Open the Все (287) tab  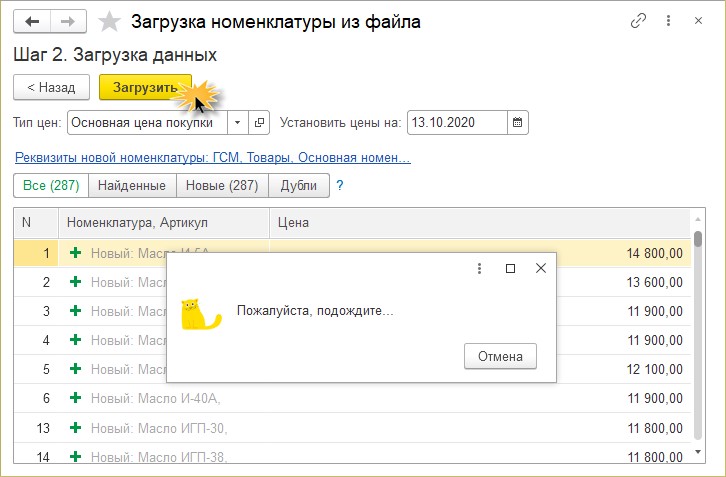[50, 185]
